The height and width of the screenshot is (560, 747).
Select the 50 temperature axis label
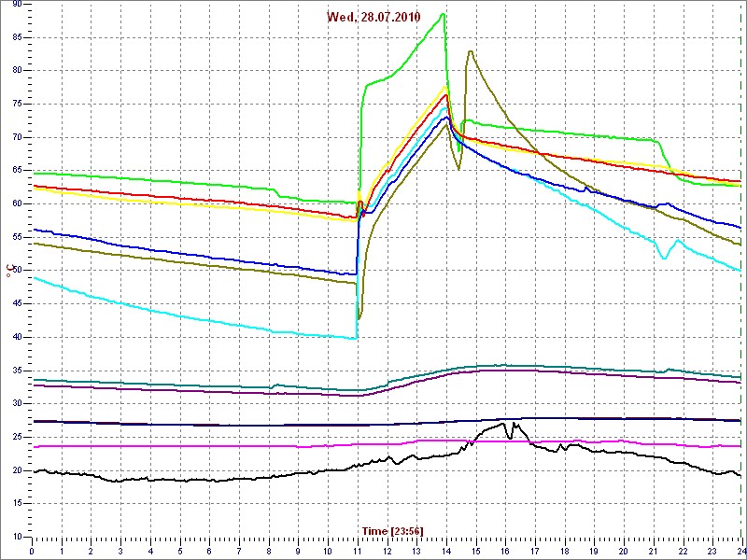[17, 271]
